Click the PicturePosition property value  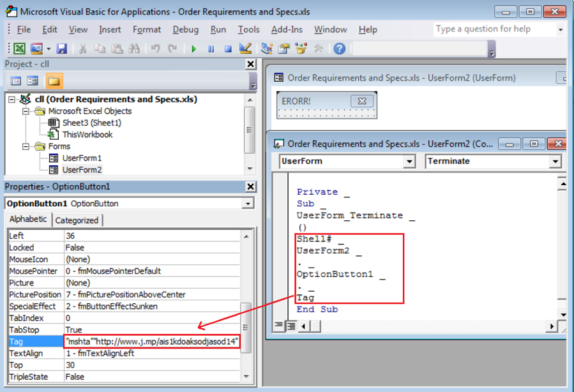(152, 295)
